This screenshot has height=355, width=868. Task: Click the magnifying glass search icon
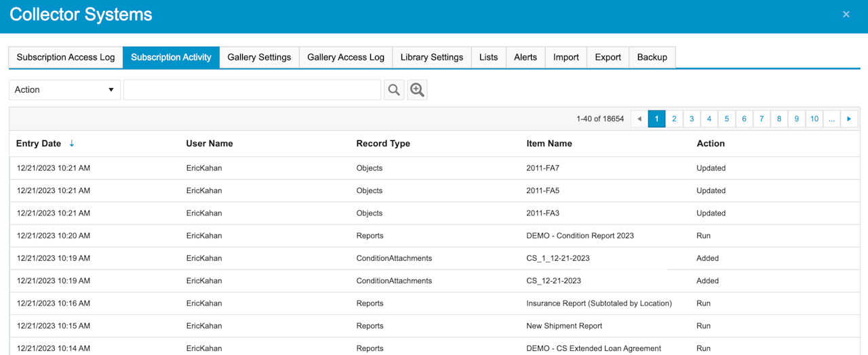pos(394,90)
